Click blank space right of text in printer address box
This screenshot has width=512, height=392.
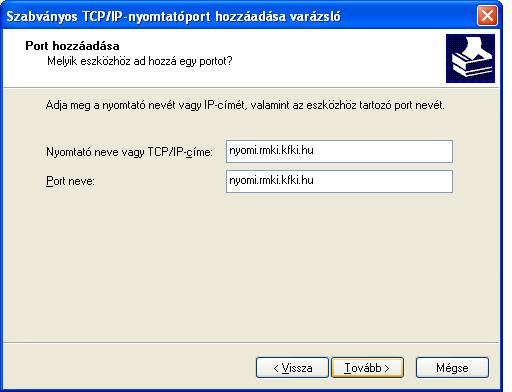(383, 151)
